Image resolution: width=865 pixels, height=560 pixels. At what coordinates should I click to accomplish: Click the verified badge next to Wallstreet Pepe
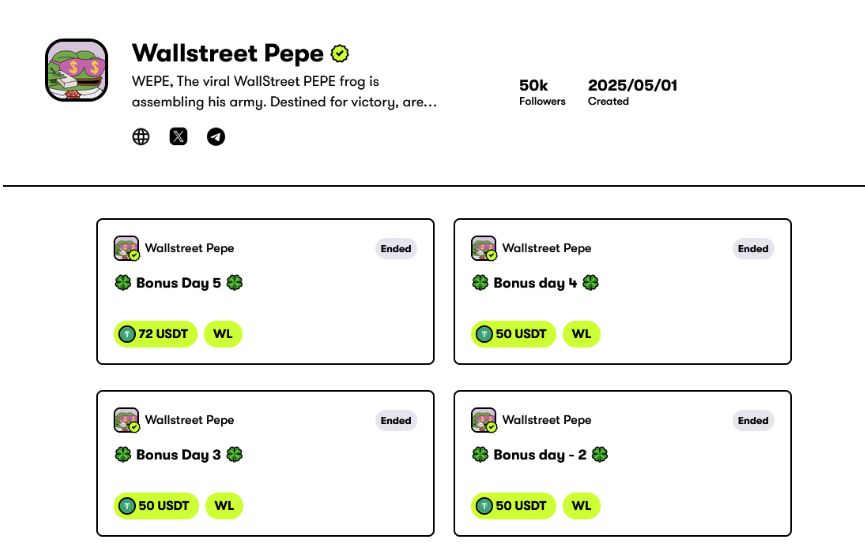click(x=340, y=53)
